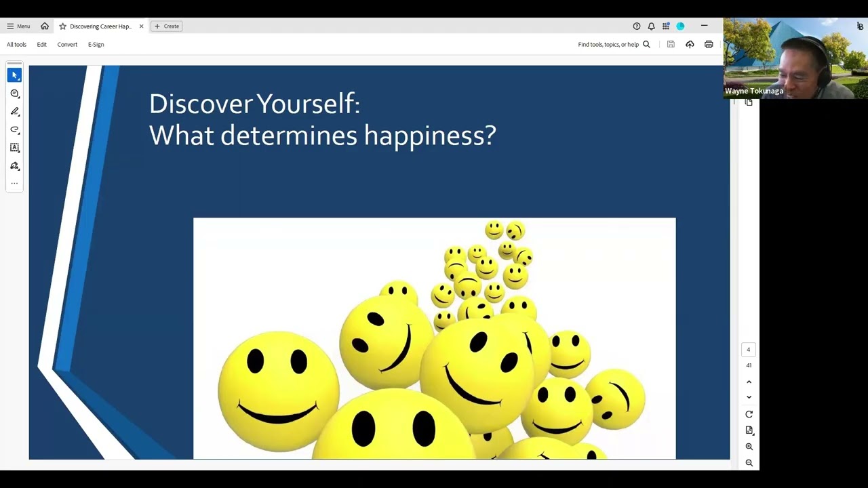Screen dimensions: 868x488
Task: Open the All tools panel
Action: pyautogui.click(x=16, y=45)
